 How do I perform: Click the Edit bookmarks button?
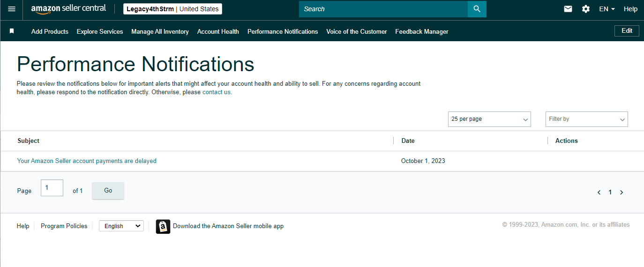pyautogui.click(x=627, y=31)
